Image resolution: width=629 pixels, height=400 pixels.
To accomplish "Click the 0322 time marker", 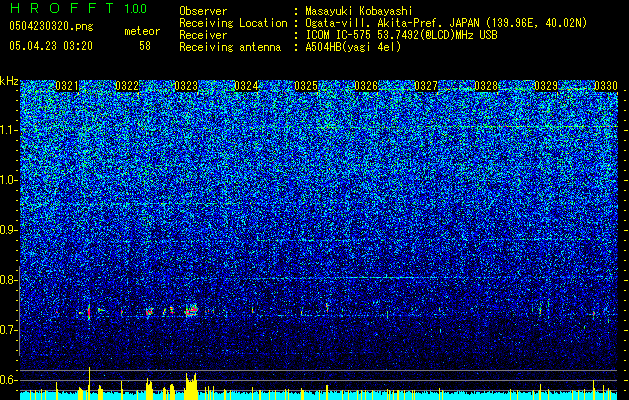I will pyautogui.click(x=127, y=86).
